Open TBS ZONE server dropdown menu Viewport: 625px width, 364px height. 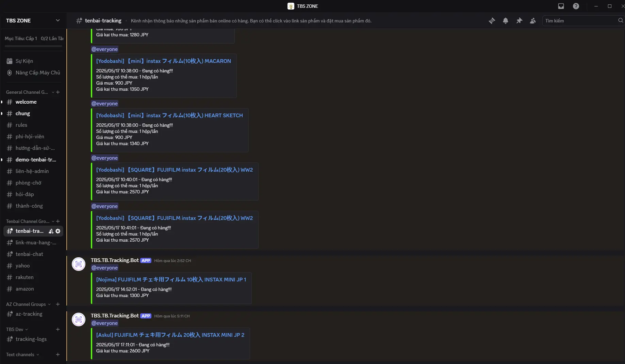pos(33,20)
